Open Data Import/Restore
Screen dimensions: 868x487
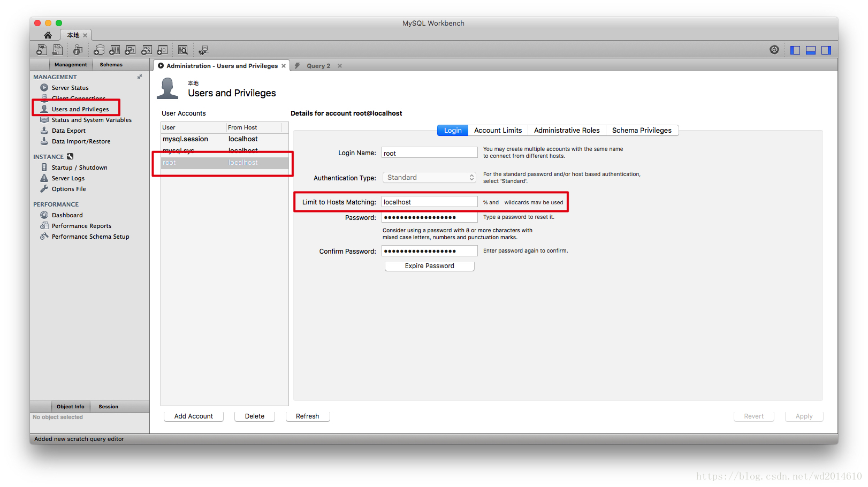81,141
